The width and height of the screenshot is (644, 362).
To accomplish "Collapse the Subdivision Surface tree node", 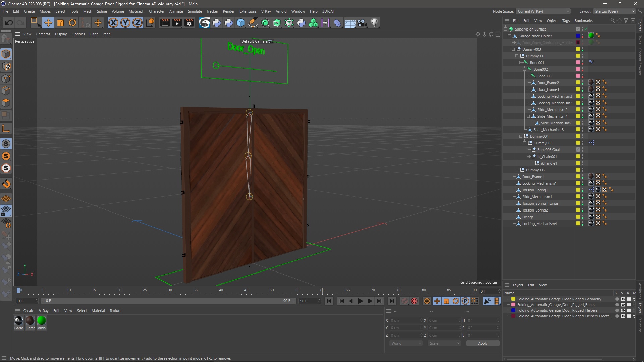I will point(506,29).
